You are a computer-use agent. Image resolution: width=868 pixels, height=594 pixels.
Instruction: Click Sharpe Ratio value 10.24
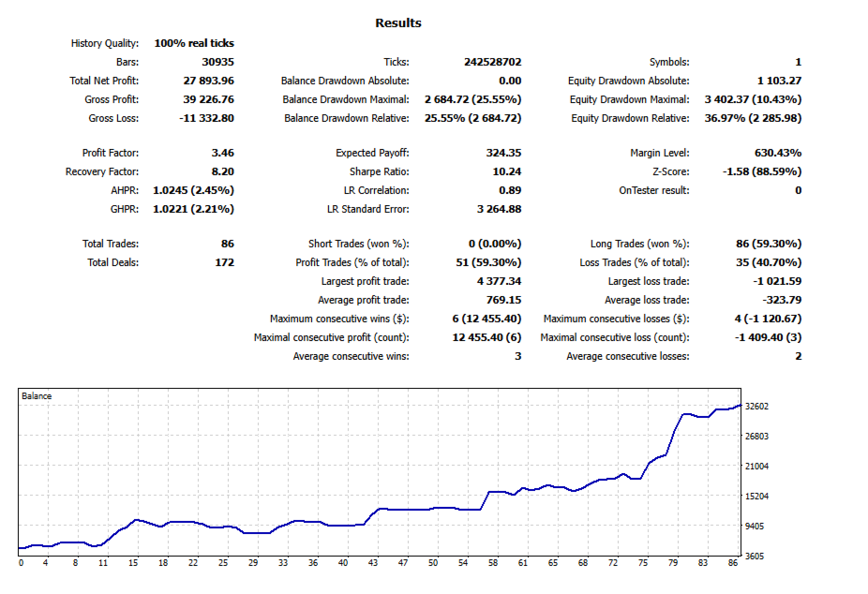tap(506, 171)
